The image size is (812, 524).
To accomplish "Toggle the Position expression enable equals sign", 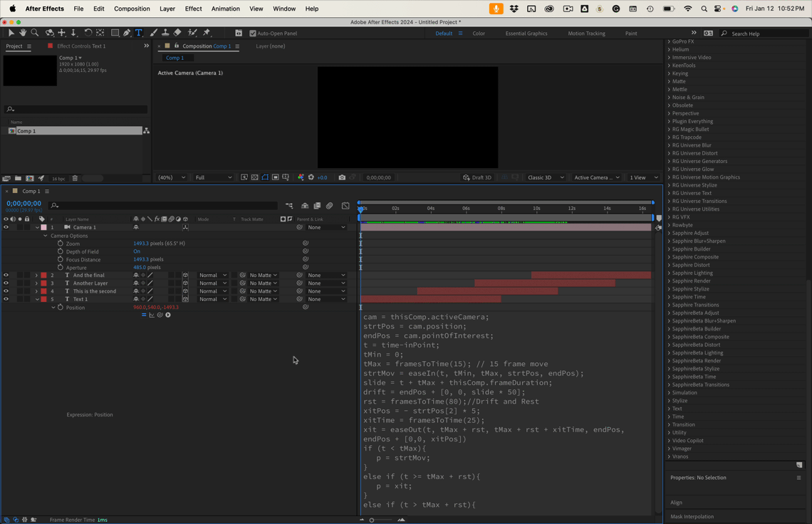I will click(x=144, y=315).
